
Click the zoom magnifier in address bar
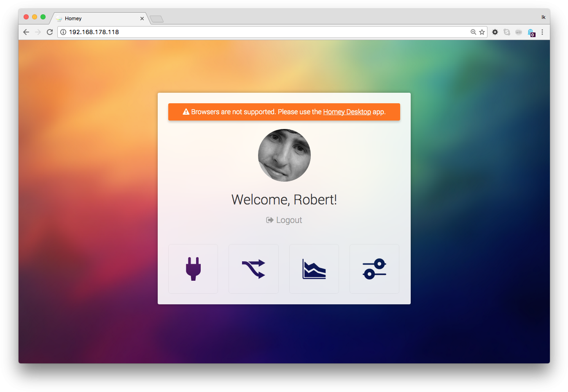pos(473,32)
